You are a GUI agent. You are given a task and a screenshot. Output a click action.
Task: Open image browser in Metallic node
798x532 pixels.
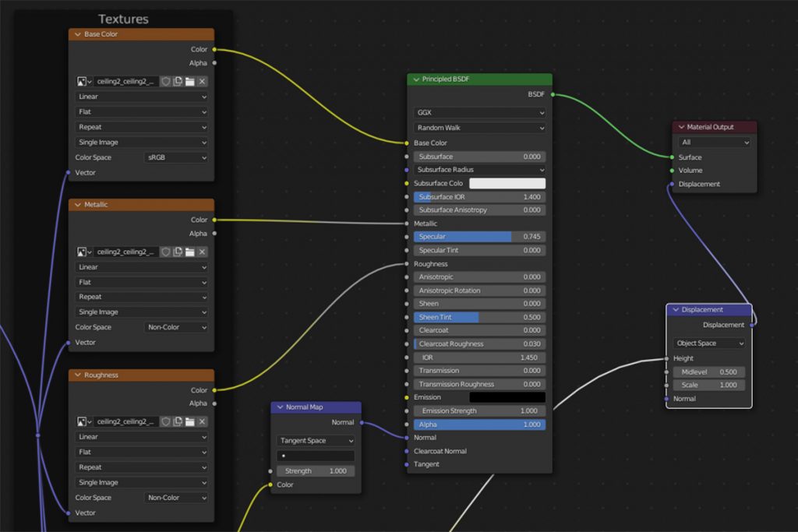(84, 252)
